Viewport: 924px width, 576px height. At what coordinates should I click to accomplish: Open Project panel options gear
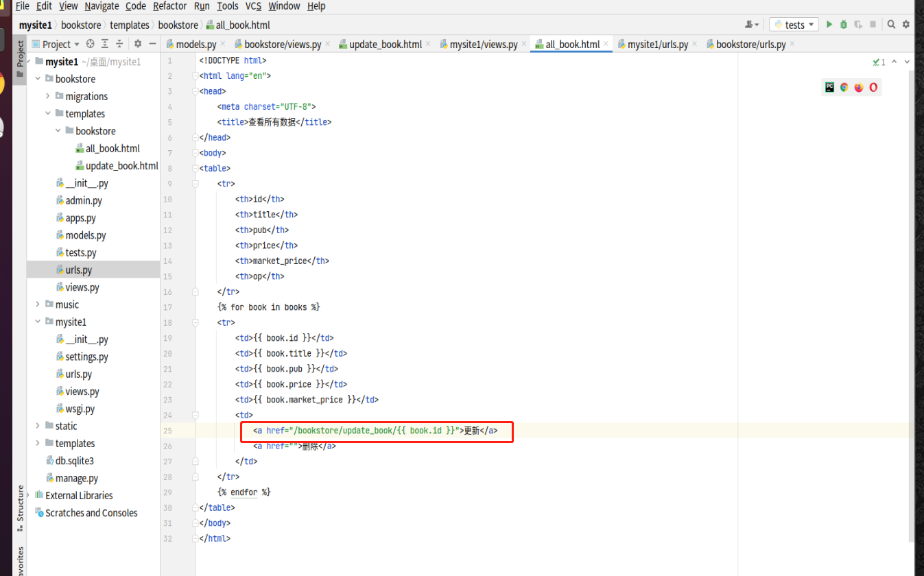(138, 44)
